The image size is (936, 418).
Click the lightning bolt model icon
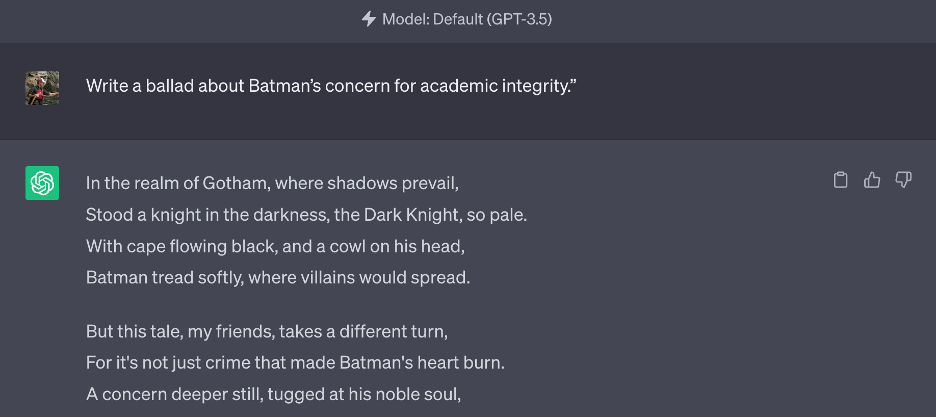pos(369,19)
